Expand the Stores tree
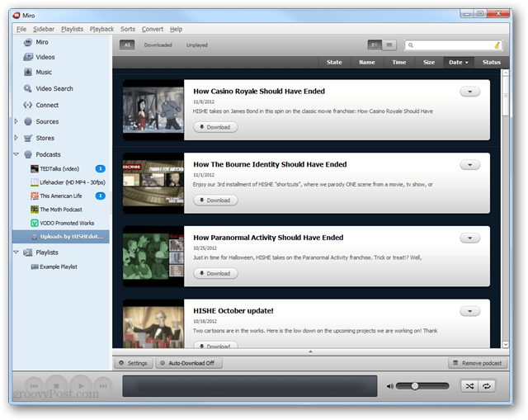 point(16,138)
